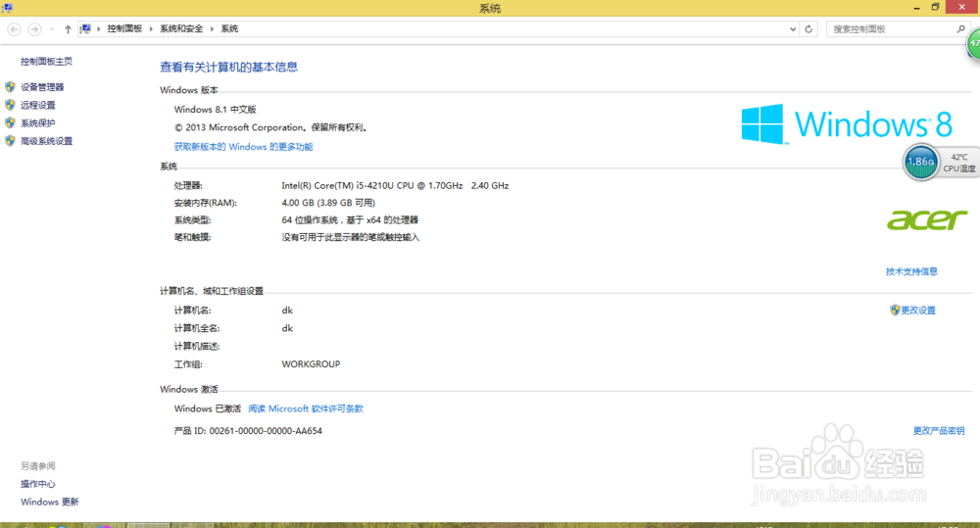
Task: Click the Windows 8 logo
Action: point(847,123)
